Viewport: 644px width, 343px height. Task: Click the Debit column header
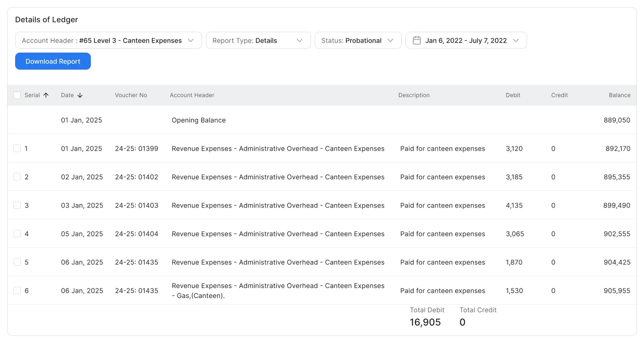click(513, 95)
